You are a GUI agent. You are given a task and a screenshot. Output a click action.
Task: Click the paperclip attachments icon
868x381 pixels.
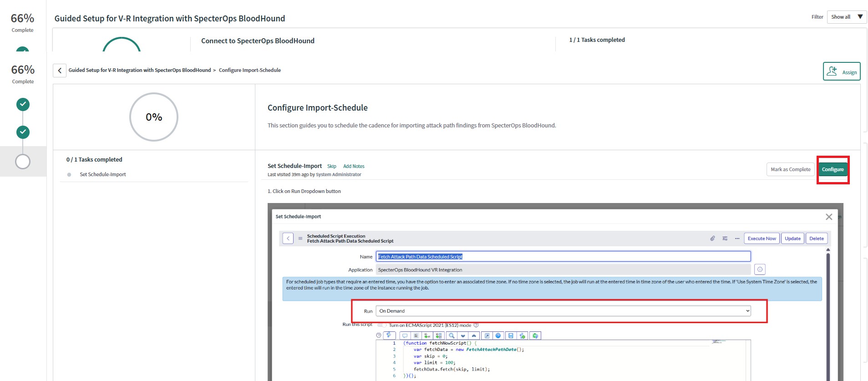click(x=712, y=239)
